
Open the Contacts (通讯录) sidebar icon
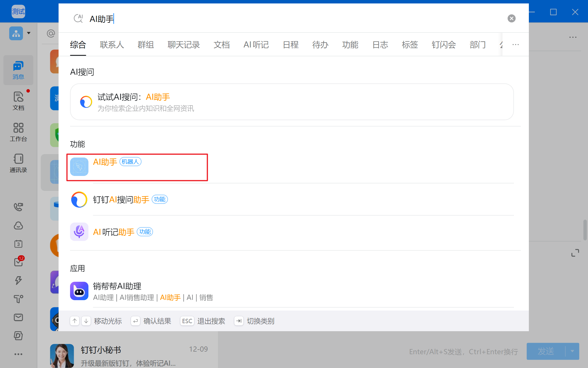18,163
